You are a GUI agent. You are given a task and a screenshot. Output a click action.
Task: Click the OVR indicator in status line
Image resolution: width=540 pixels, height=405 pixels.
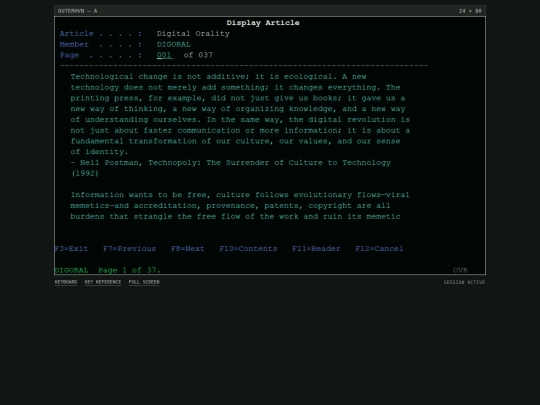[460, 270]
